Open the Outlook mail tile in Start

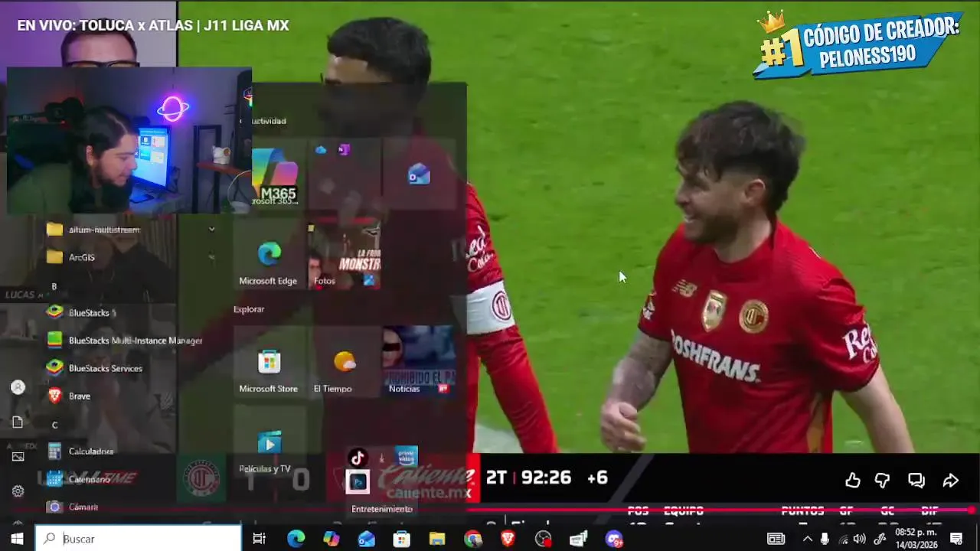(x=419, y=175)
